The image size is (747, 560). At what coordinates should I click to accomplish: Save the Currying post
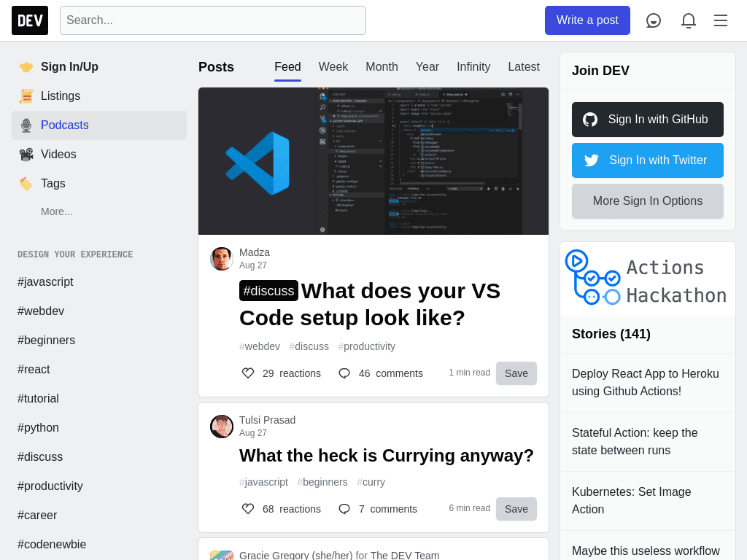[516, 509]
